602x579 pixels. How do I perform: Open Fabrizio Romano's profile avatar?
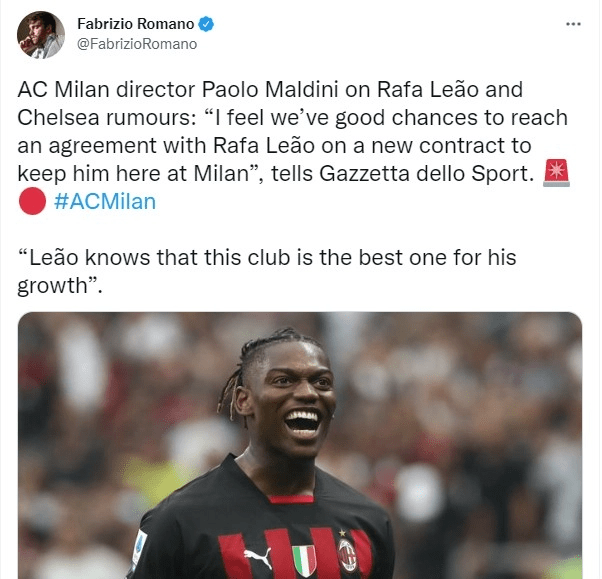point(41,35)
